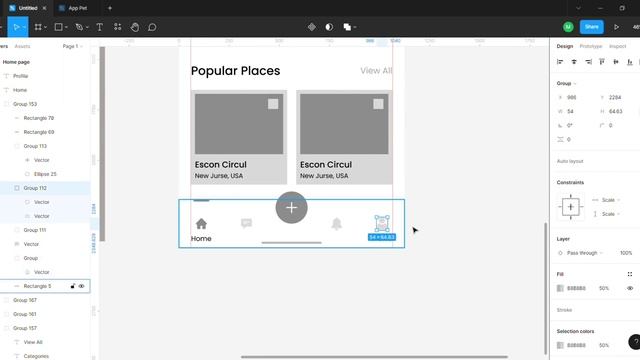The image size is (640, 360).
Task: Switch to the App Pet tab
Action: tap(78, 8)
